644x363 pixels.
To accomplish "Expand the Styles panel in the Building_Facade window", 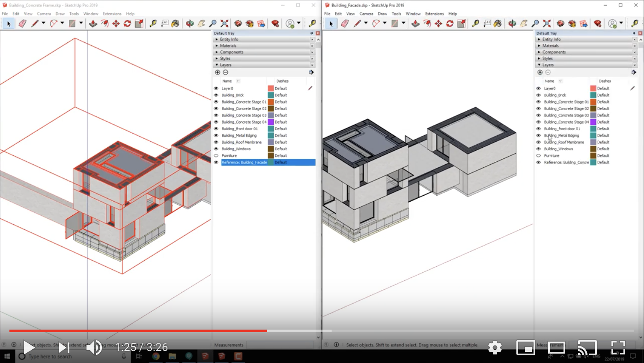I will pos(586,59).
